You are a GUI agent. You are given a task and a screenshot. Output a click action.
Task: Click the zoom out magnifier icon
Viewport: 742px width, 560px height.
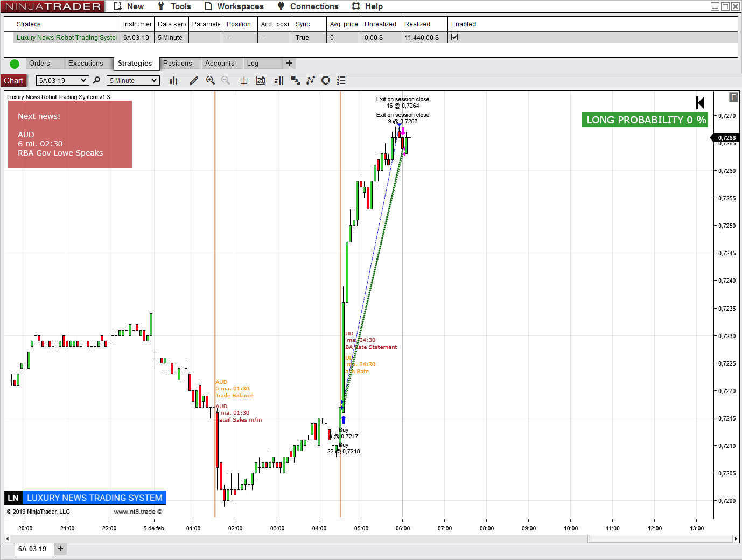[x=226, y=81]
